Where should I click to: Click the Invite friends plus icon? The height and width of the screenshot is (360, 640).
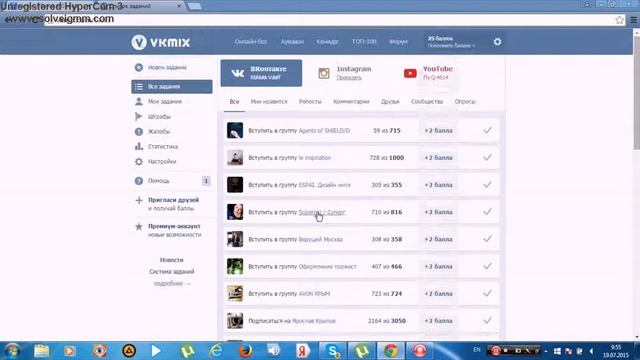pyautogui.click(x=139, y=200)
